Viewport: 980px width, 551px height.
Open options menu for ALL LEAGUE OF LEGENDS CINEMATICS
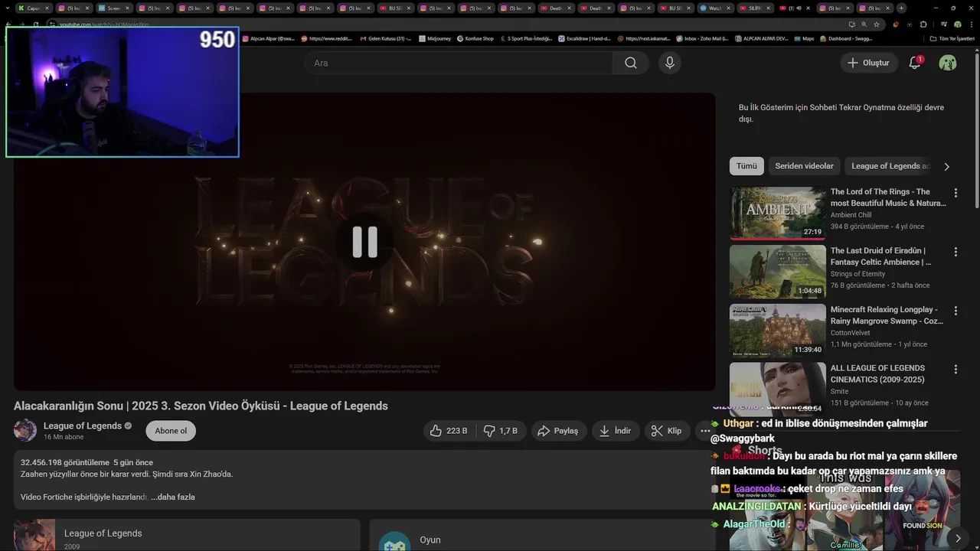(x=955, y=369)
